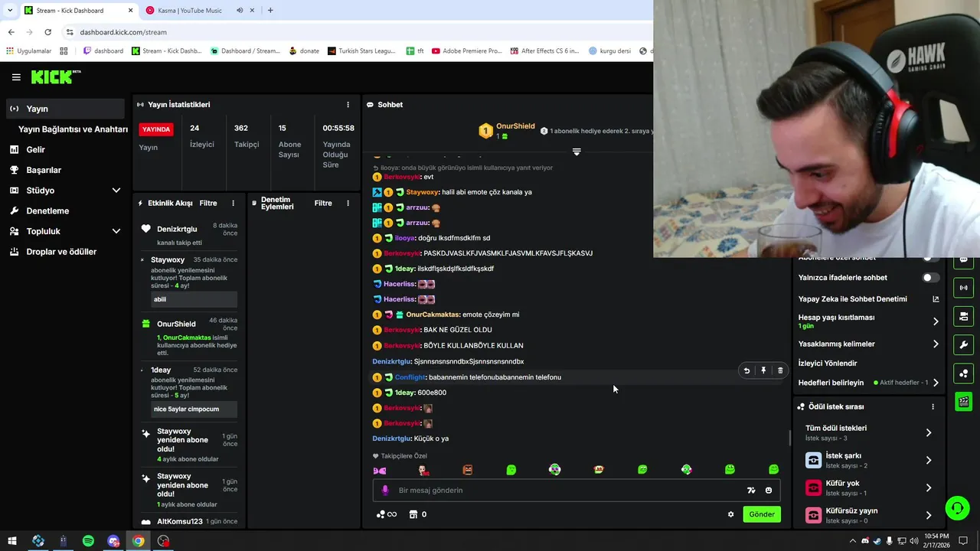
Task: Open chat settings gear icon
Action: click(x=730, y=514)
